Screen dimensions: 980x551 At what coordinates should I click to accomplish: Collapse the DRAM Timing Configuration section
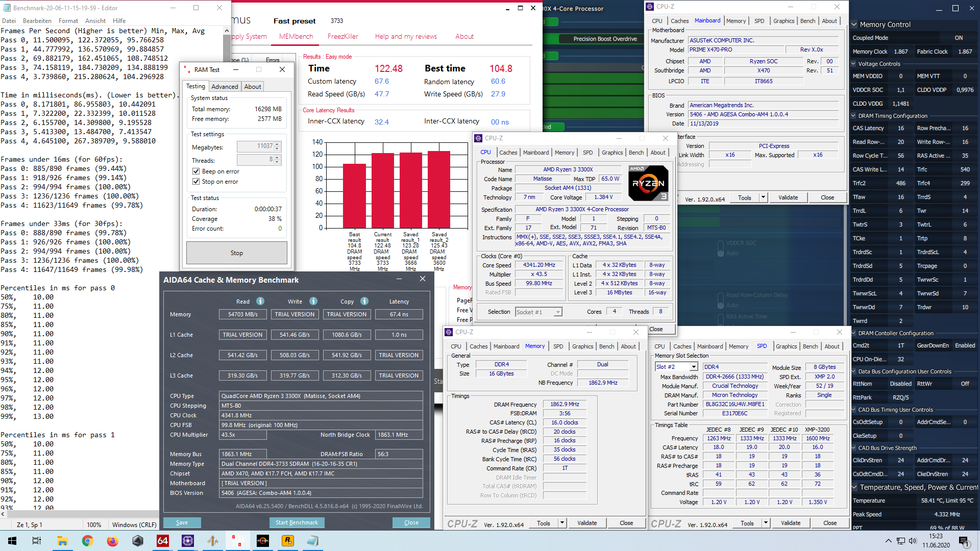pos(854,116)
